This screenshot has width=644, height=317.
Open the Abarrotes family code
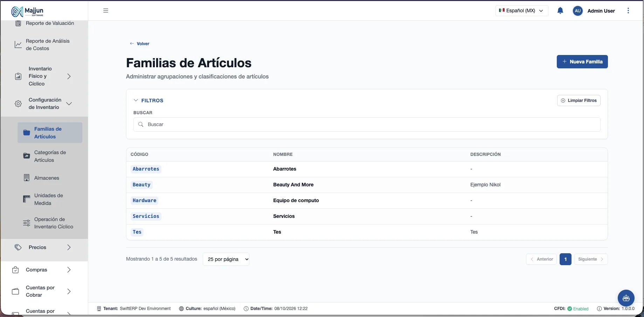(146, 169)
